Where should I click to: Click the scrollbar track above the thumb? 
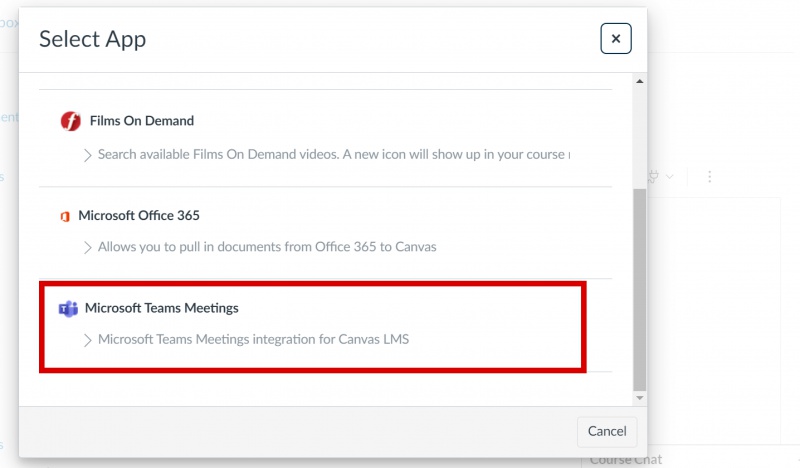[640, 130]
